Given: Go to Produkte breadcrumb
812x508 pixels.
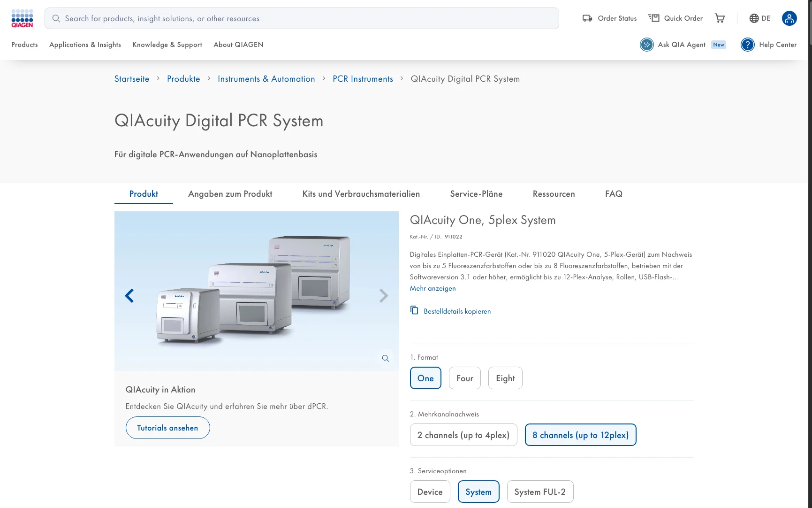Looking at the screenshot, I should [183, 79].
